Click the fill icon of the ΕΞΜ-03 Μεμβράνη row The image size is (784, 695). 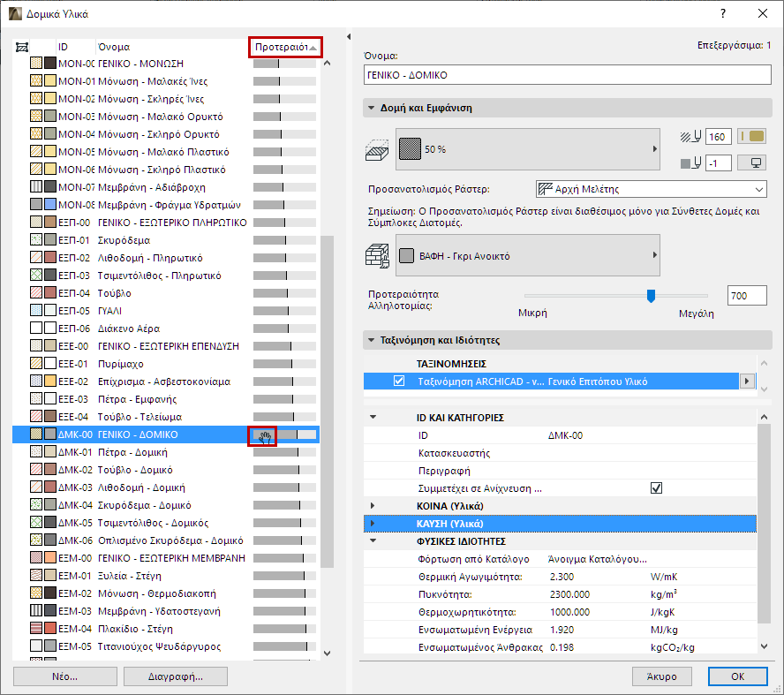36,611
